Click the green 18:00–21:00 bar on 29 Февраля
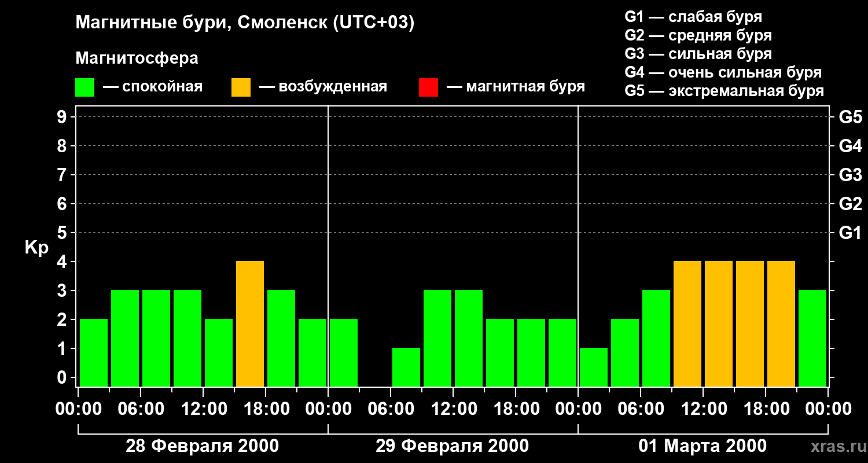The width and height of the screenshot is (868, 463). (531, 352)
